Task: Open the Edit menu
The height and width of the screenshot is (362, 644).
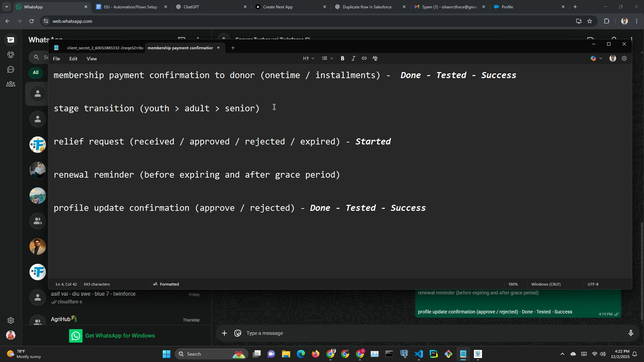Action: pos(73,59)
